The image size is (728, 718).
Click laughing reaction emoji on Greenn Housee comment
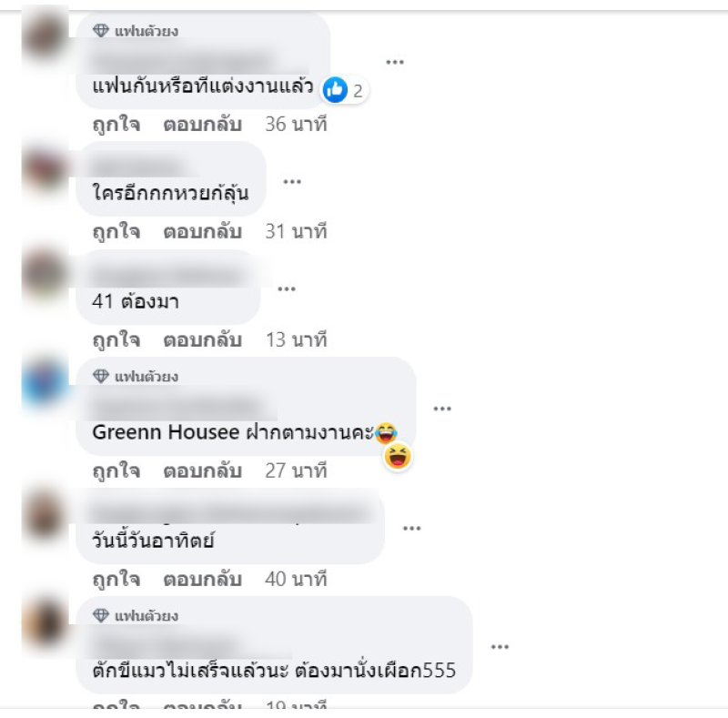[x=398, y=456]
